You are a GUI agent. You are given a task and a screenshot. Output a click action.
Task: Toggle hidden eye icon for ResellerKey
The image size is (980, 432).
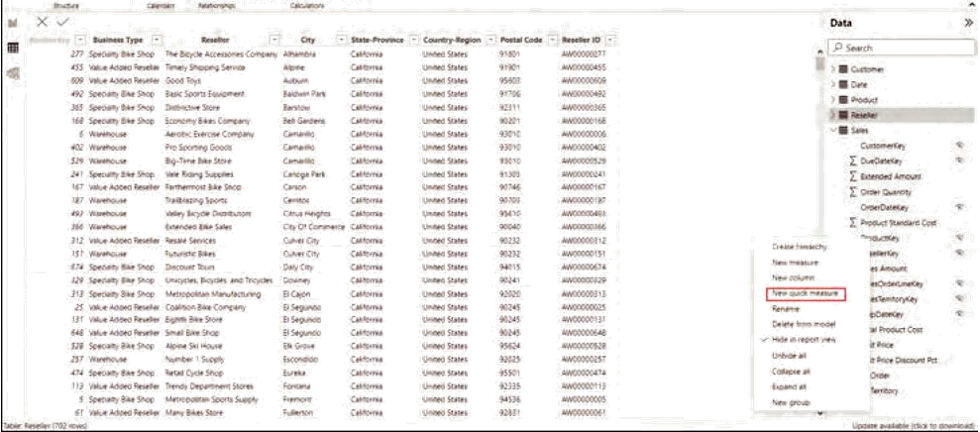[x=959, y=254]
